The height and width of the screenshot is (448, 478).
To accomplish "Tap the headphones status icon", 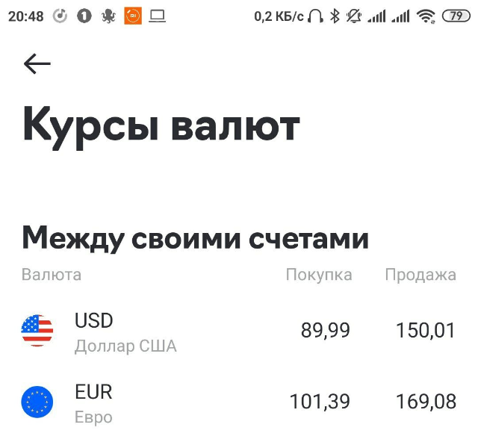I will pyautogui.click(x=316, y=16).
